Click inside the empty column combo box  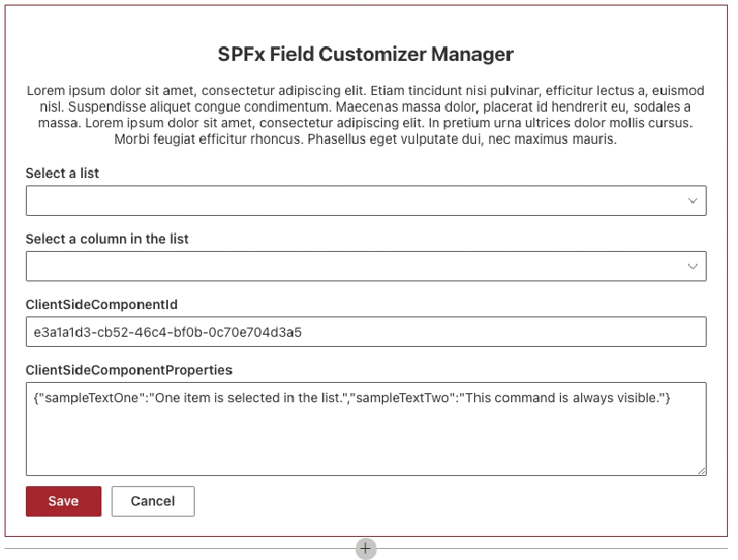click(x=277, y=266)
